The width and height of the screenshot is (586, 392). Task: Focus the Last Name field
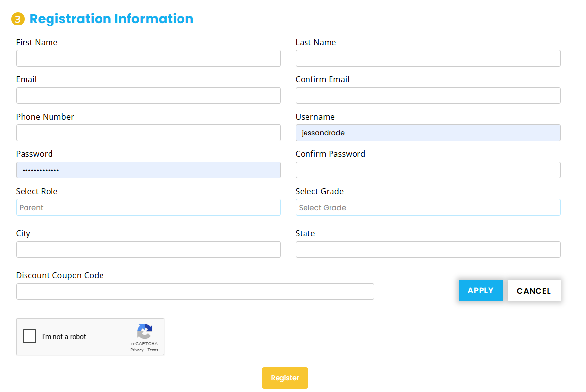[x=428, y=58]
